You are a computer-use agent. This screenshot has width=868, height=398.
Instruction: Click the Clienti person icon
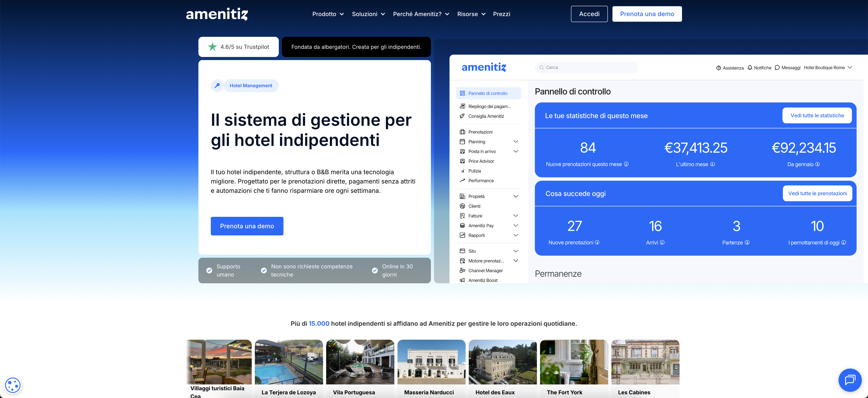pyautogui.click(x=462, y=206)
